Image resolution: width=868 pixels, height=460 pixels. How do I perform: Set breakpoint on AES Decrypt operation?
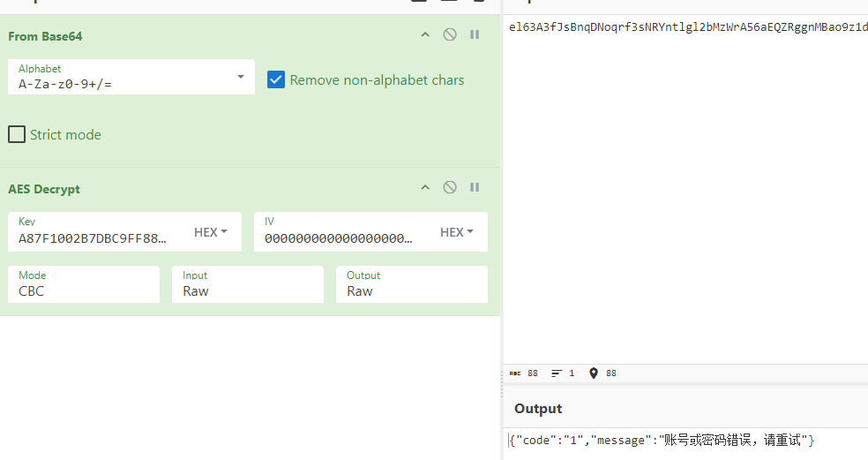coord(475,188)
